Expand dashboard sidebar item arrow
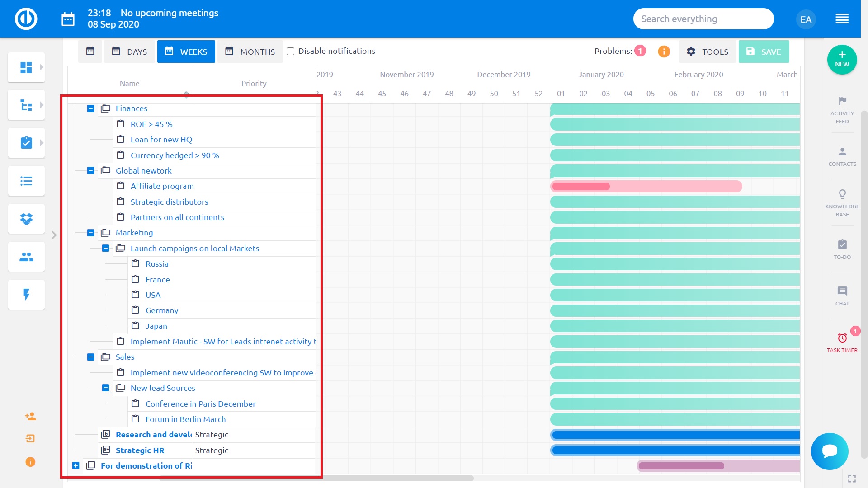 [x=42, y=67]
